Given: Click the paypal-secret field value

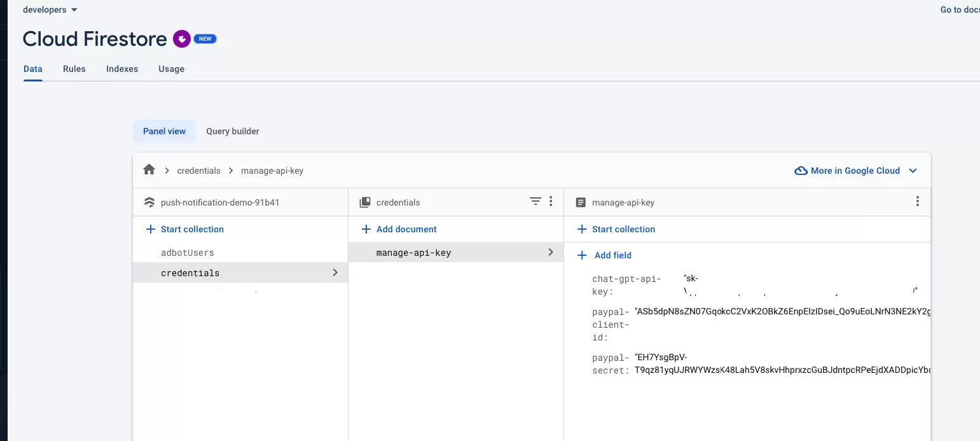Looking at the screenshot, I should (783, 363).
